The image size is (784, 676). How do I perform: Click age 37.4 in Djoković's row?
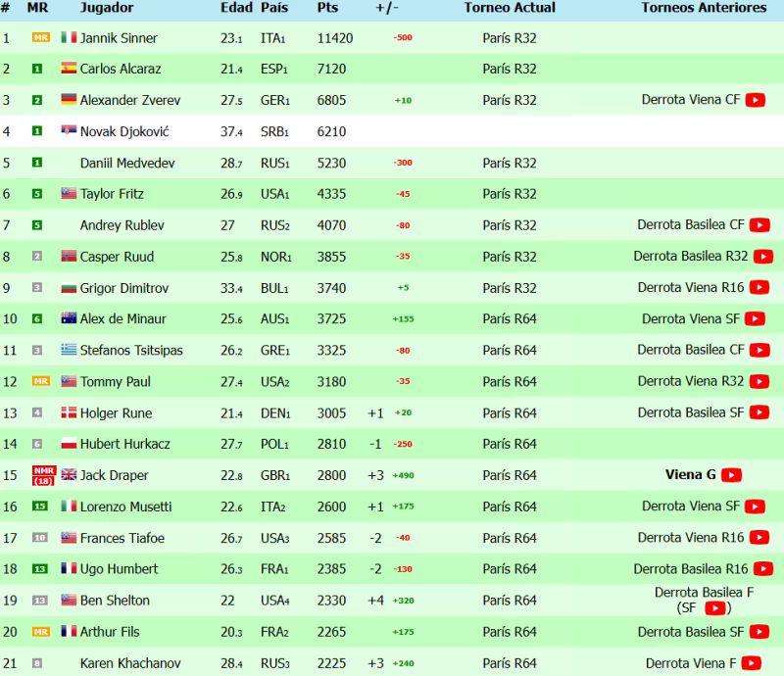coord(231,131)
